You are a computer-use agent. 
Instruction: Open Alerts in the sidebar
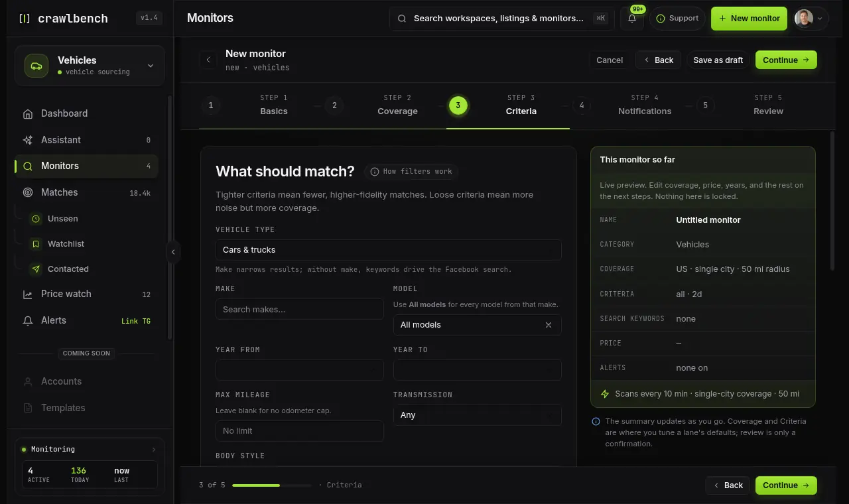[x=86, y=320]
